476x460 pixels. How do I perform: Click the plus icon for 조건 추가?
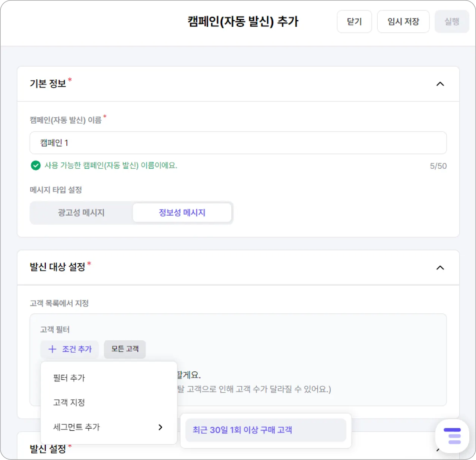point(53,349)
